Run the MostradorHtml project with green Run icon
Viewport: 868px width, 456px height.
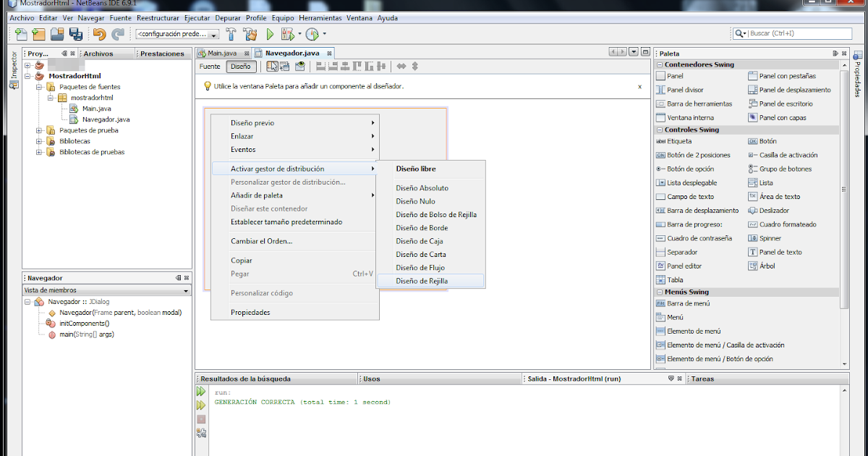coord(269,33)
